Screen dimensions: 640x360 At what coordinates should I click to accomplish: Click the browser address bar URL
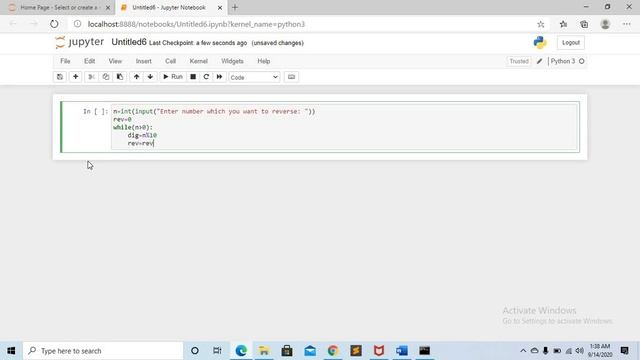[x=196, y=24]
